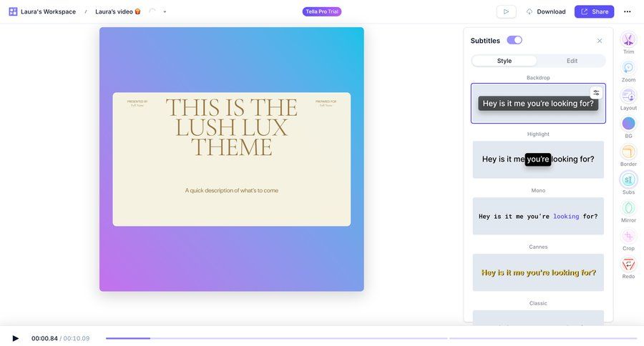Image resolution: width=644 pixels, height=346 pixels.
Task: Click the Tella workspace logo icon
Action: (x=13, y=11)
